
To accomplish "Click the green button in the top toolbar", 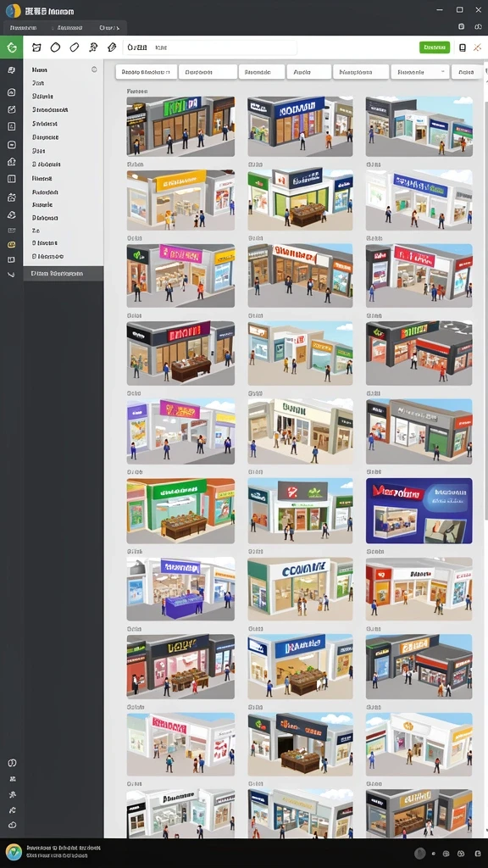I will [x=435, y=47].
